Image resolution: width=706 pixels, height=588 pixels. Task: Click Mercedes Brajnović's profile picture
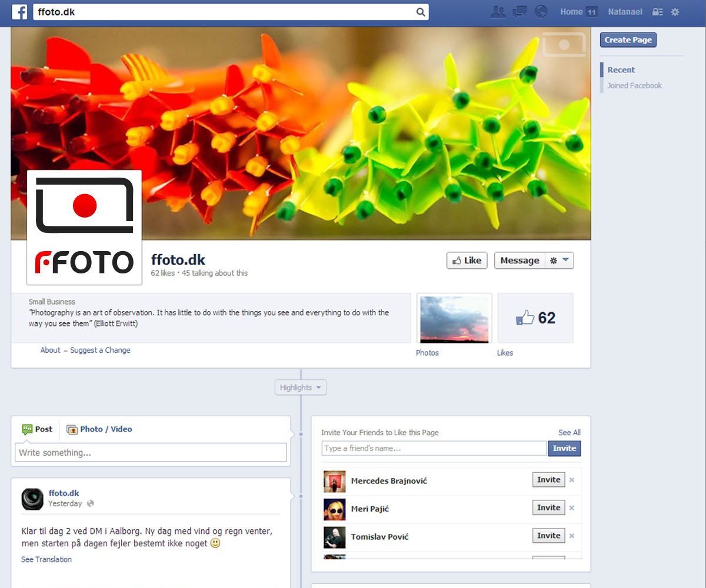335,482
